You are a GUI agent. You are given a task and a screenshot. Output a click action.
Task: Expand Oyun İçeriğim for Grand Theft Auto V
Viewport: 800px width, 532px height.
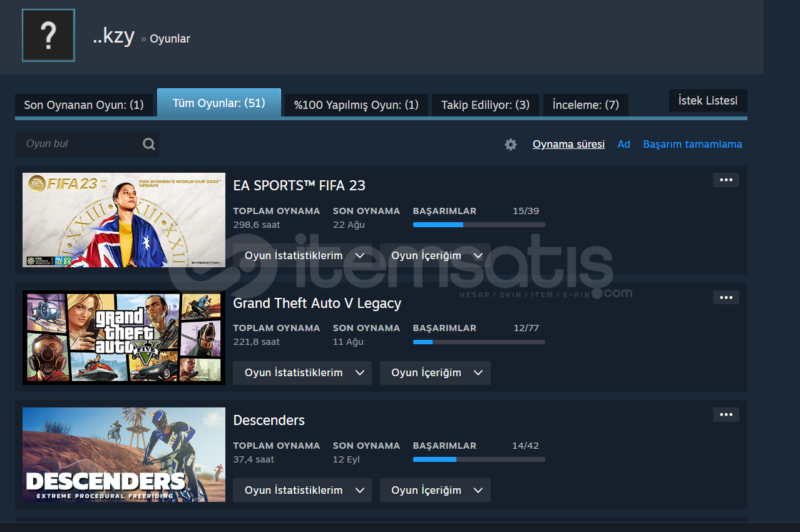435,372
